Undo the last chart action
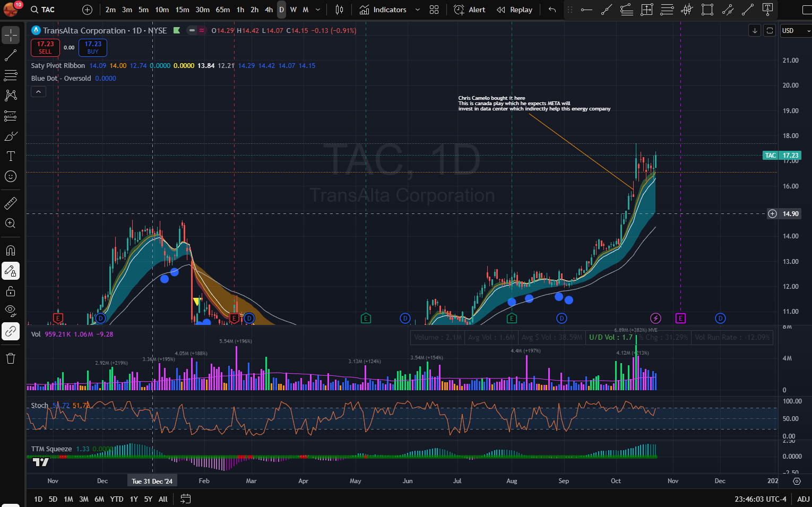812x507 pixels. pyautogui.click(x=552, y=10)
